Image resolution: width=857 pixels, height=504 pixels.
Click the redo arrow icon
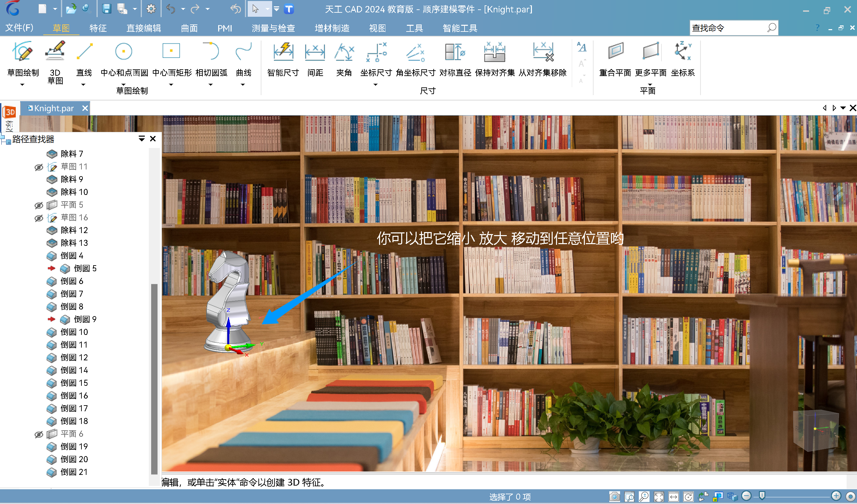[x=195, y=9]
